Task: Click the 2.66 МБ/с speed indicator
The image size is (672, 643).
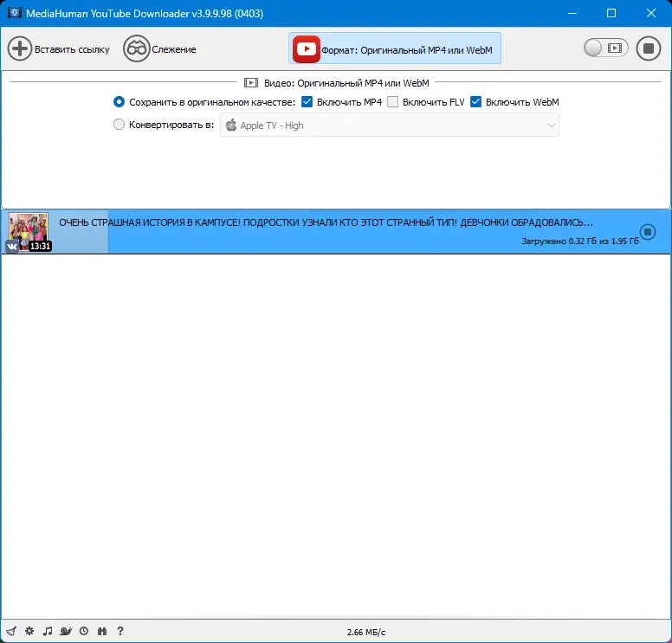Action: [366, 633]
